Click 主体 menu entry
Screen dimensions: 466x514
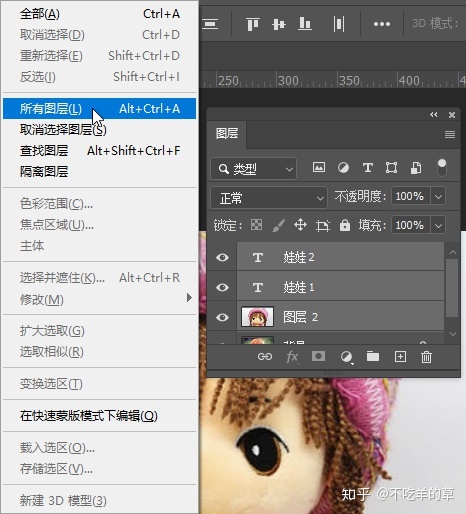tap(99, 246)
